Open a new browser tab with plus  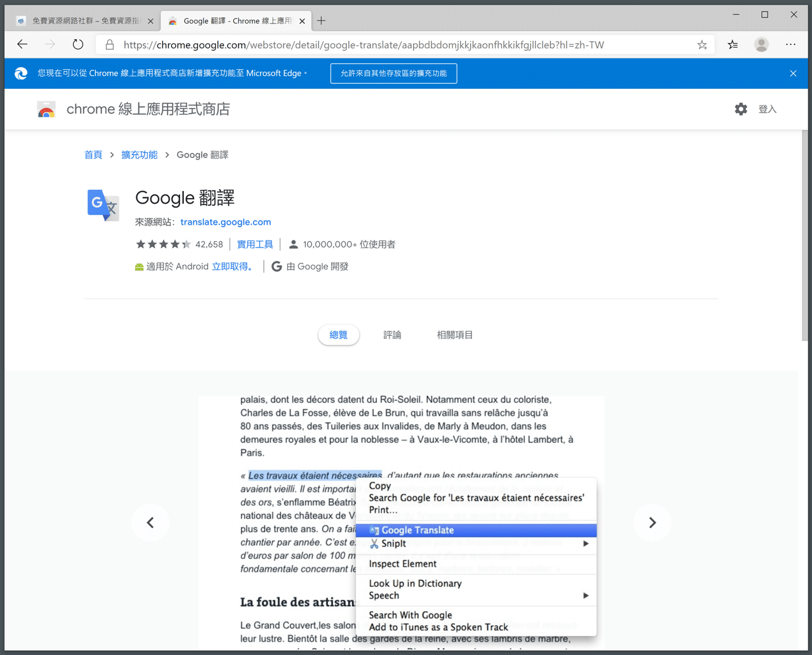(x=322, y=21)
